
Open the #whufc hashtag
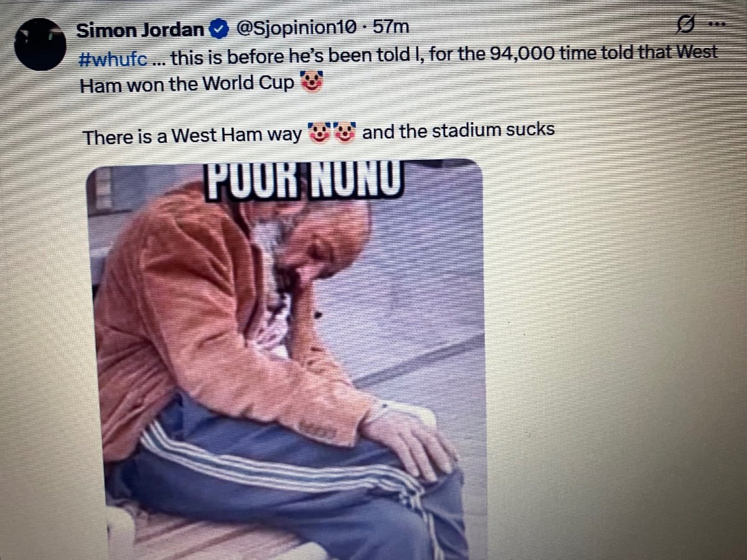(x=114, y=59)
